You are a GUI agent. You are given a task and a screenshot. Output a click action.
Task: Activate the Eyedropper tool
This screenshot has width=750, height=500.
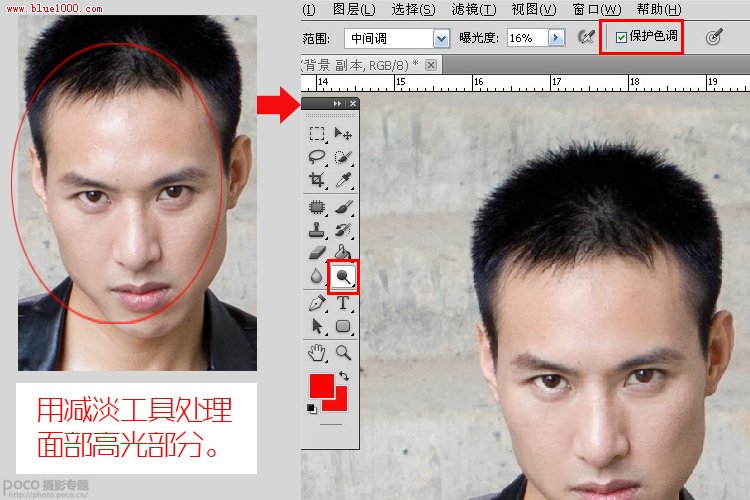[x=343, y=179]
